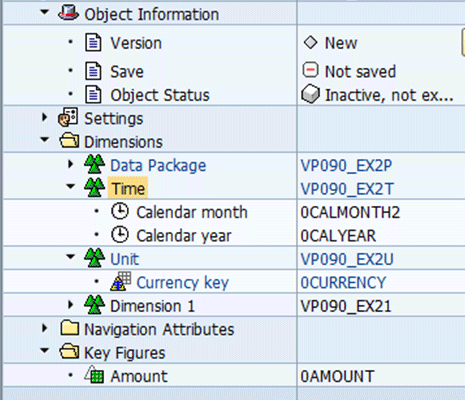This screenshot has width=465, height=400.
Task: Click the diamond New version icon
Action: [310, 43]
